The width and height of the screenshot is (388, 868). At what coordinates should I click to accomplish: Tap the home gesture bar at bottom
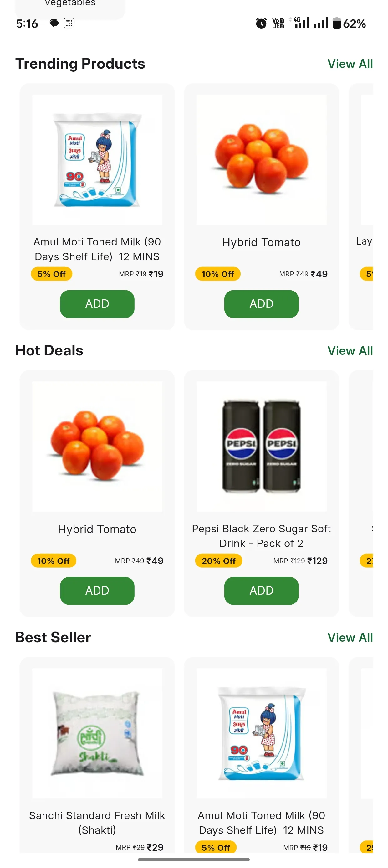[194, 860]
